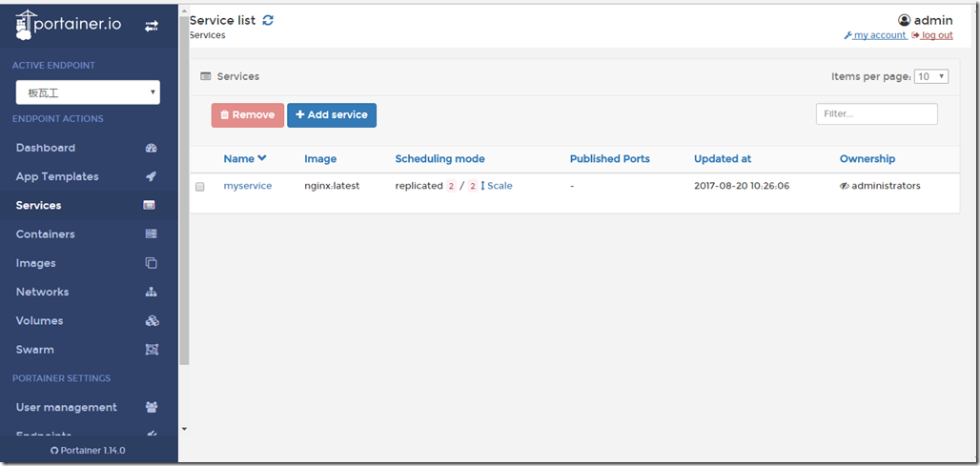Click the Filter input field

(x=876, y=113)
